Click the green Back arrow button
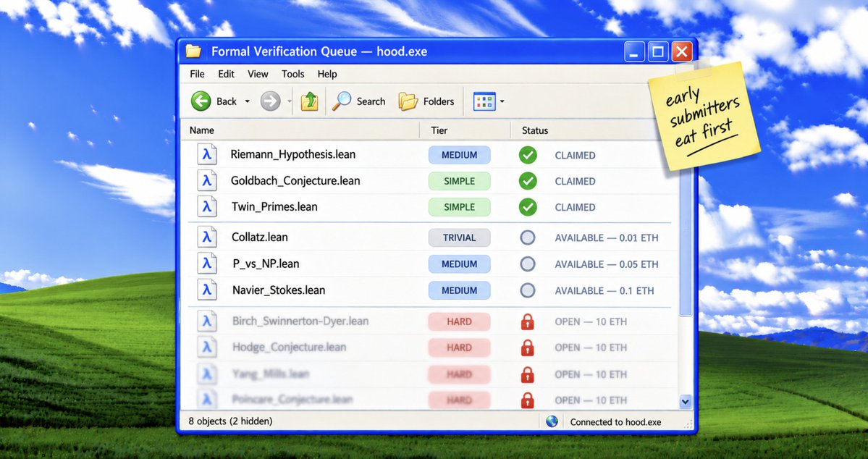 click(x=201, y=101)
